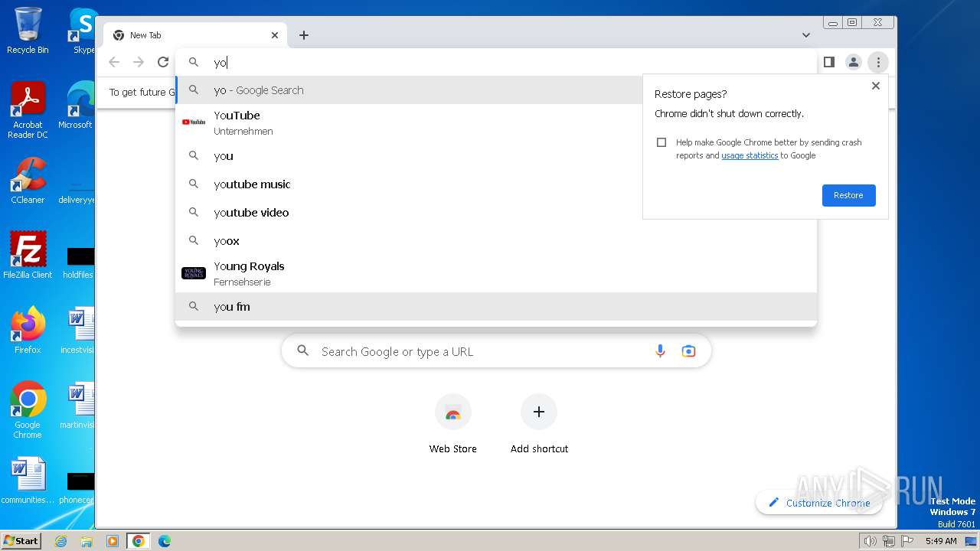Expand the tab search chevron
This screenshot has width=980, height=551.
(x=806, y=35)
